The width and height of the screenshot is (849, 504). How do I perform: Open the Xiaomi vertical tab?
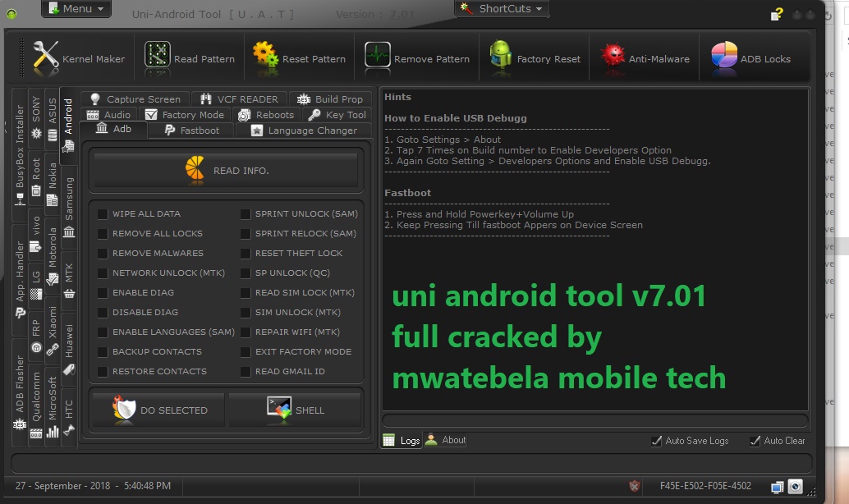point(53,330)
